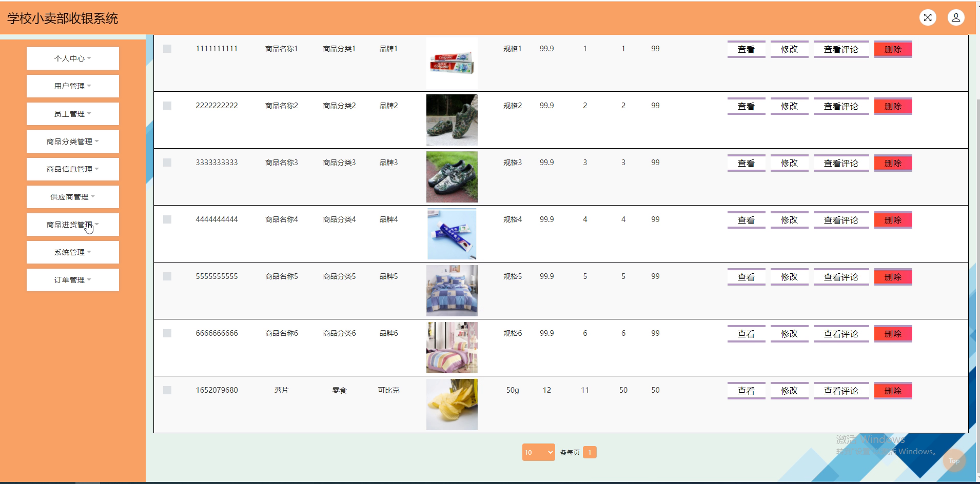Click 修改 for 薯片 row
The width and height of the screenshot is (980, 484).
(x=789, y=391)
